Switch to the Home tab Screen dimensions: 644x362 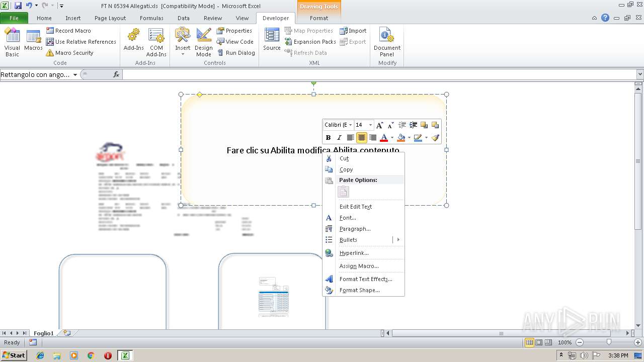coord(44,18)
